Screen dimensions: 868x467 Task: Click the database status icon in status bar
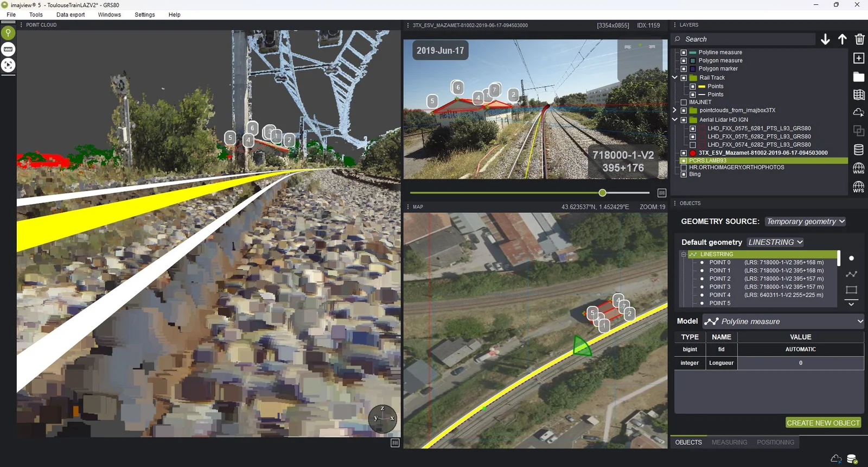tap(852, 459)
